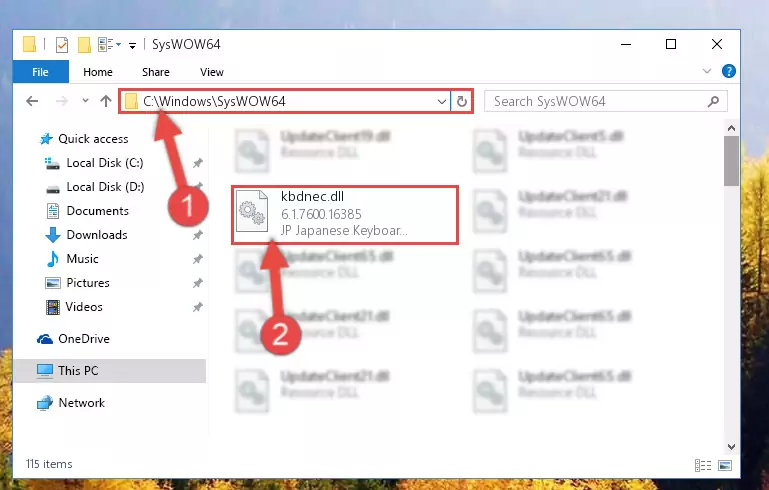Open Local Disk (C:) in sidebar
This screenshot has height=490, width=769.
pos(105,163)
